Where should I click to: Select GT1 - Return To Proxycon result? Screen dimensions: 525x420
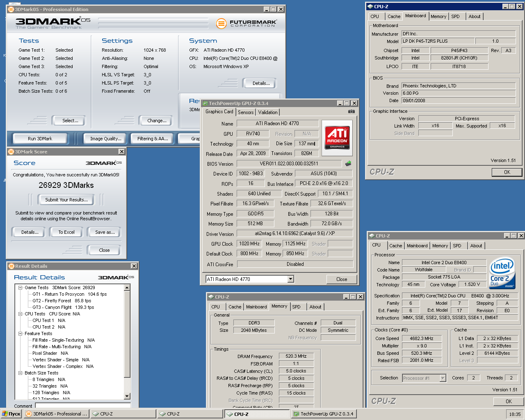point(70,294)
